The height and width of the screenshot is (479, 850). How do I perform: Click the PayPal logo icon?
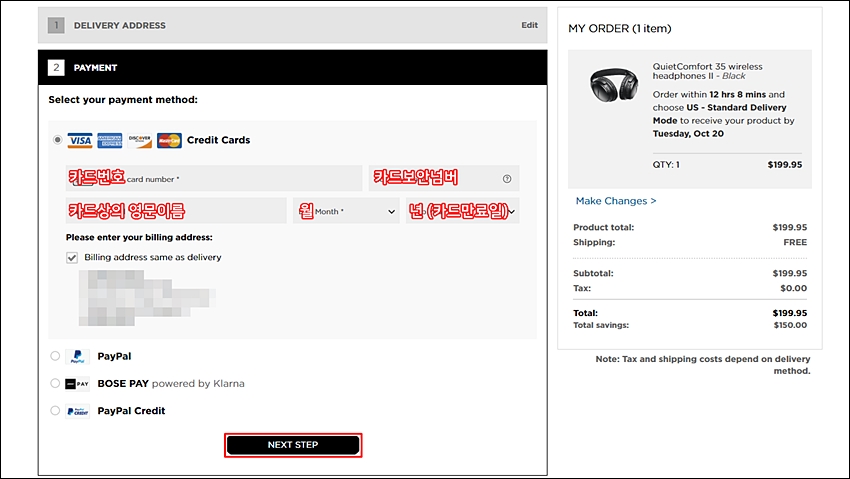77,357
